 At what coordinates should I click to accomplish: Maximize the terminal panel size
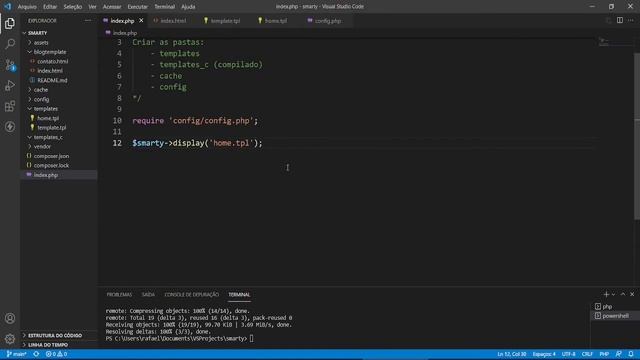pos(623,294)
